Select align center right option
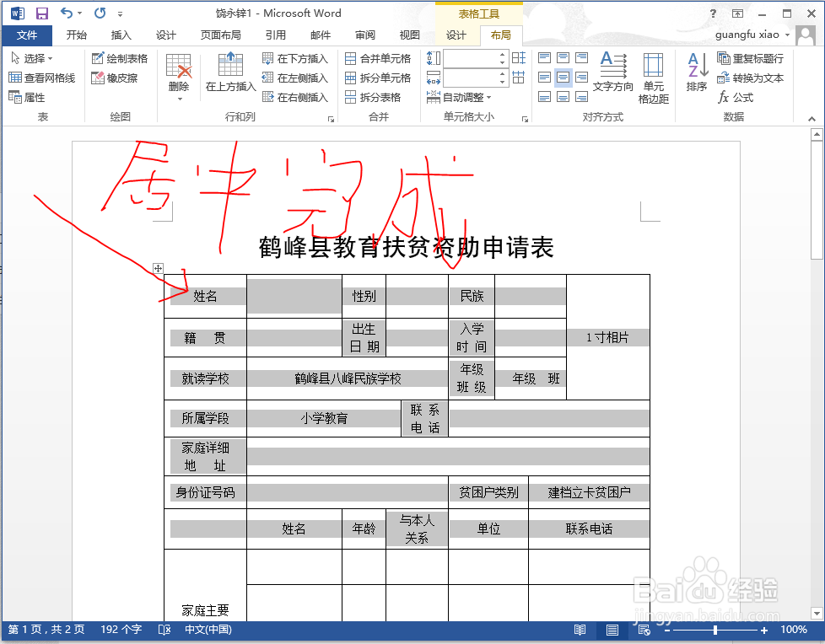Image resolution: width=825 pixels, height=644 pixels. (x=581, y=78)
